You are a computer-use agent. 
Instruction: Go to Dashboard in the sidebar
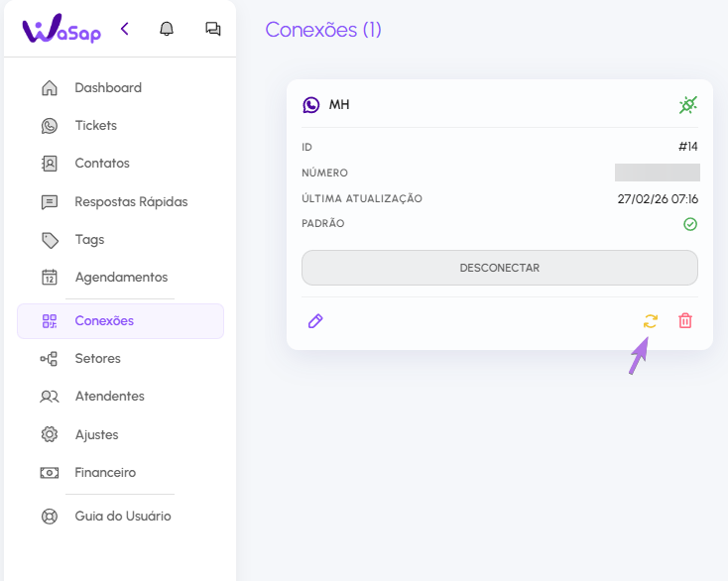pyautogui.click(x=107, y=87)
